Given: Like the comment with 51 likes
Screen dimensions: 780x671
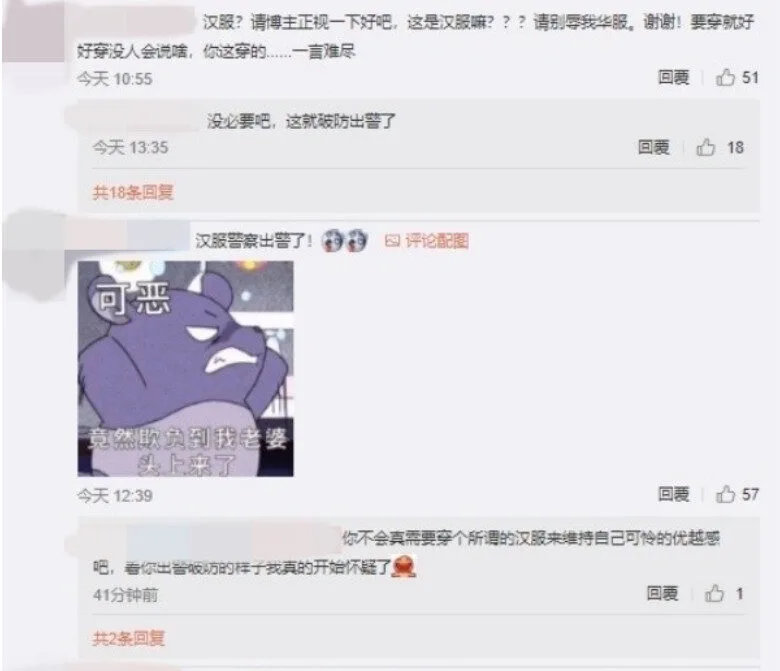Looking at the screenshot, I should 725,78.
